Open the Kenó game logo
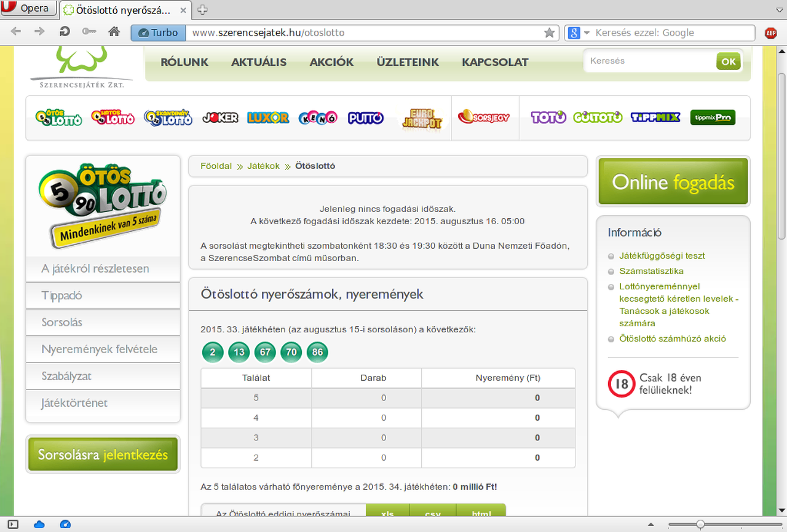Viewport: 787px width, 532px height. pyautogui.click(x=318, y=117)
